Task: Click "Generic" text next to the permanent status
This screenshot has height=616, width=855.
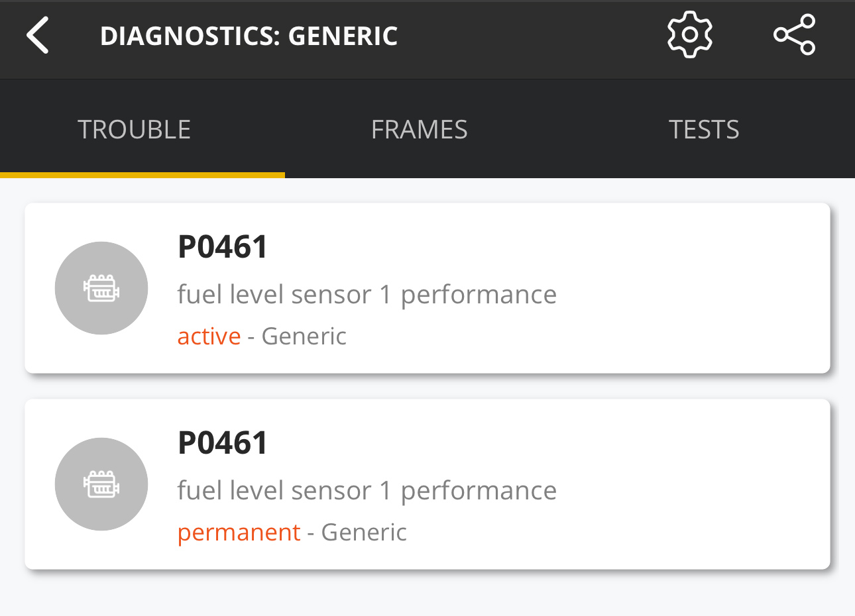Action: point(364,533)
